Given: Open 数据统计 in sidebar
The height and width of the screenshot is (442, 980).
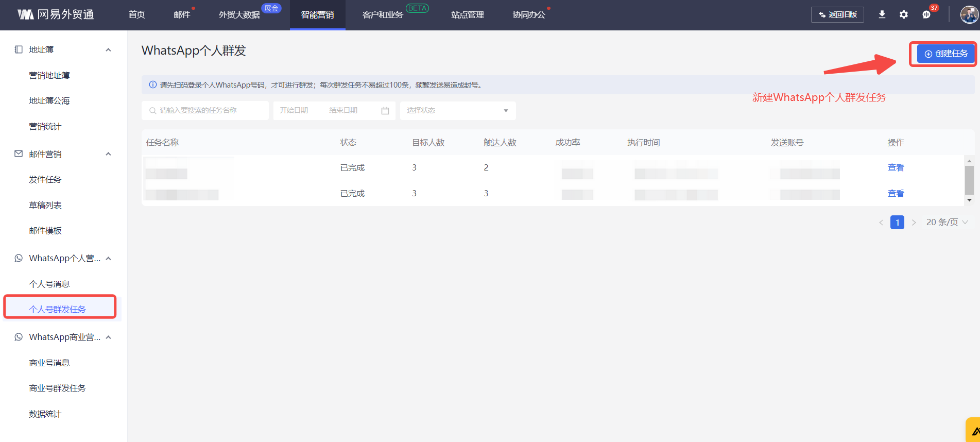Looking at the screenshot, I should [x=45, y=414].
